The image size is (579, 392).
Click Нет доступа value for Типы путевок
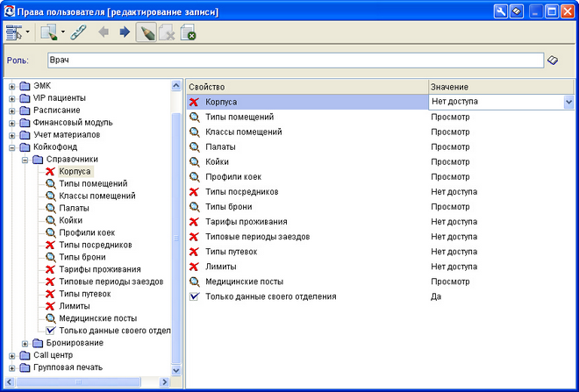pos(454,252)
